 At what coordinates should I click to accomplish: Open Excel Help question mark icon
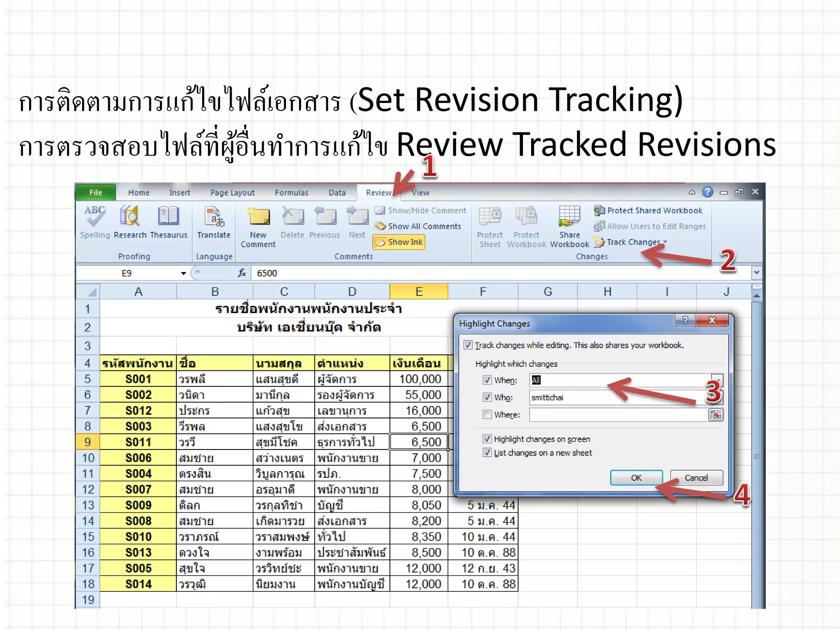point(708,192)
